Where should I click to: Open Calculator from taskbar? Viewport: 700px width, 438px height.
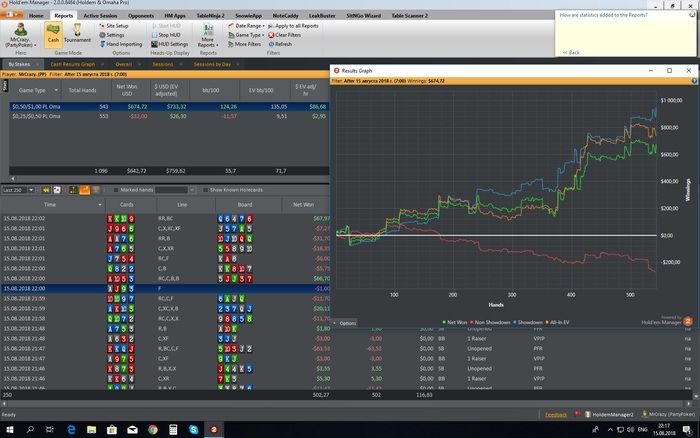coord(173,430)
